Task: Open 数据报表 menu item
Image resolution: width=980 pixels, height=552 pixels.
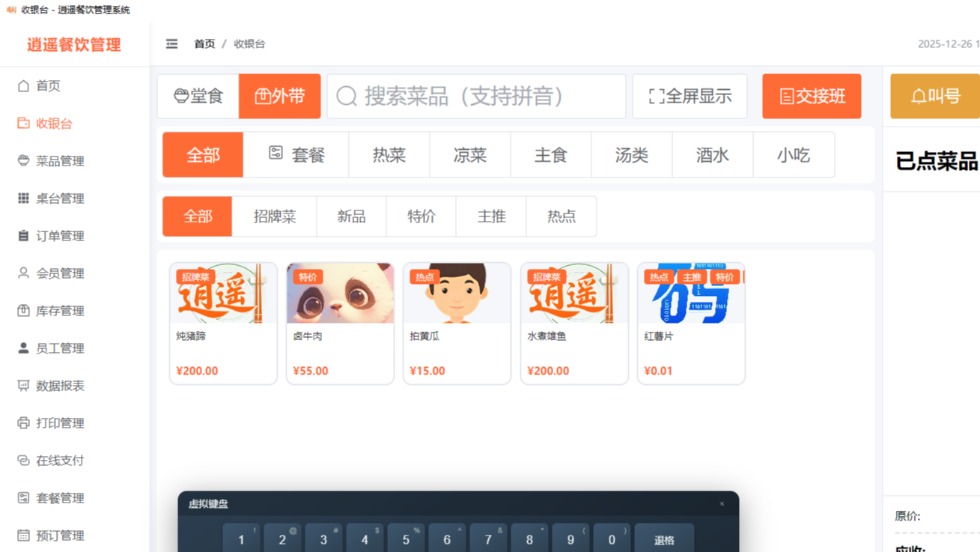Action: pos(75,385)
